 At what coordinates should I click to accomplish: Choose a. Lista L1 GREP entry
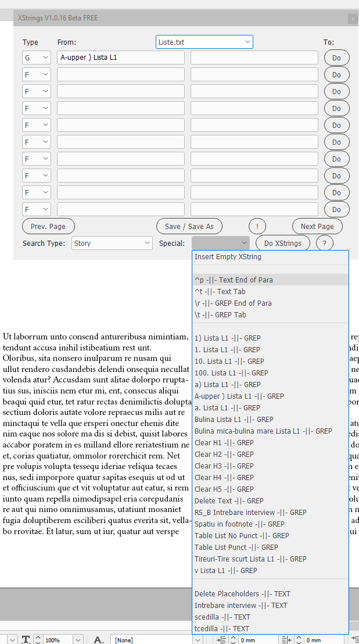point(270,408)
